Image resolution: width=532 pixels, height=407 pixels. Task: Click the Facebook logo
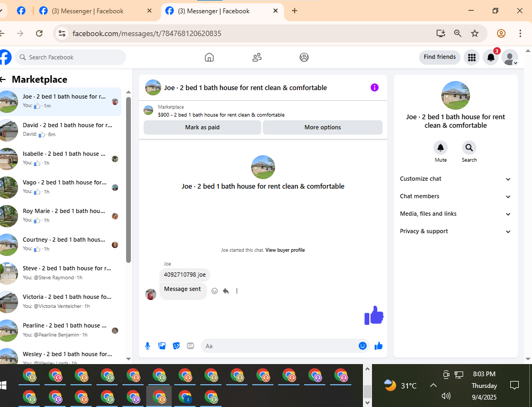click(5, 57)
